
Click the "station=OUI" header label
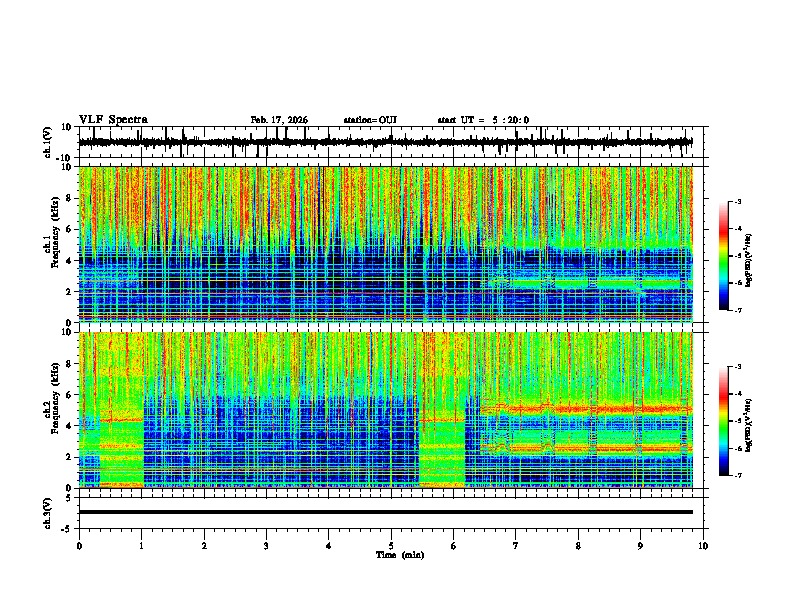370,120
